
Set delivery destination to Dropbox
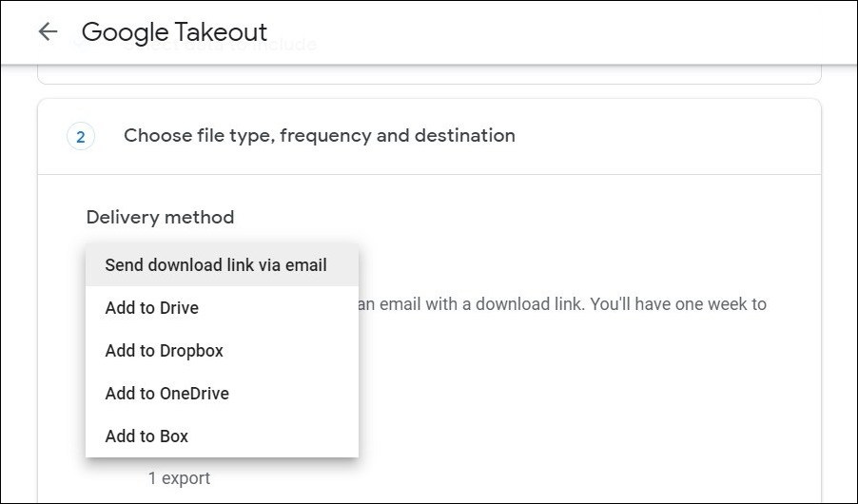[x=165, y=351]
